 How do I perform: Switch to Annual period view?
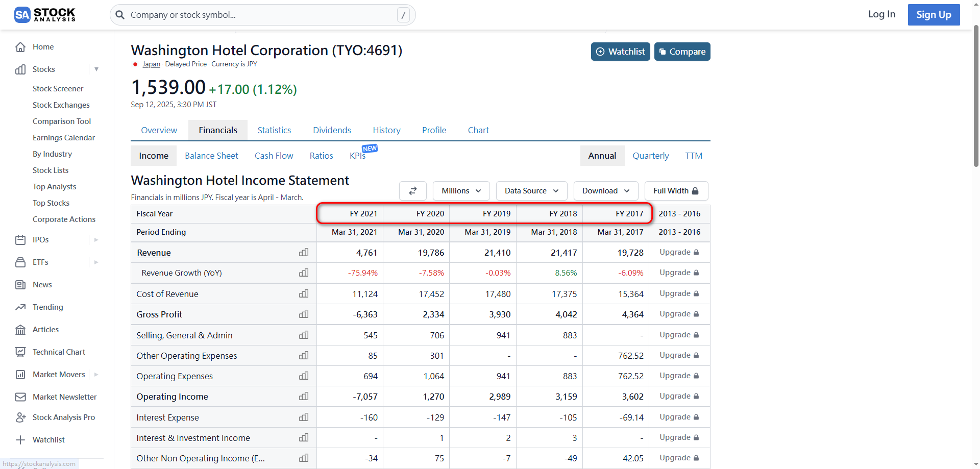pos(602,156)
